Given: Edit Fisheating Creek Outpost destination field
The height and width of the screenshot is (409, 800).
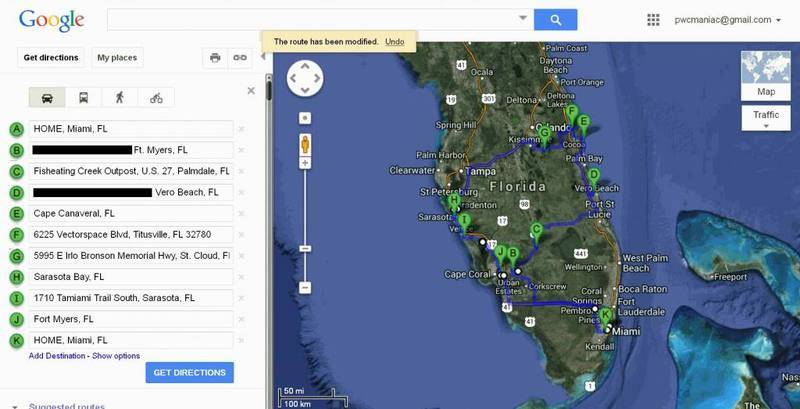Looking at the screenshot, I should coord(131,171).
